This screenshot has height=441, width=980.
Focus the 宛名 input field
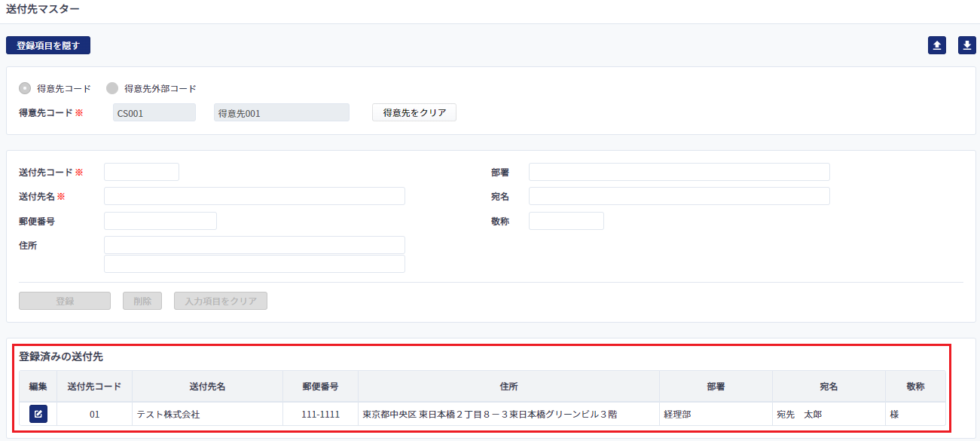click(x=679, y=196)
